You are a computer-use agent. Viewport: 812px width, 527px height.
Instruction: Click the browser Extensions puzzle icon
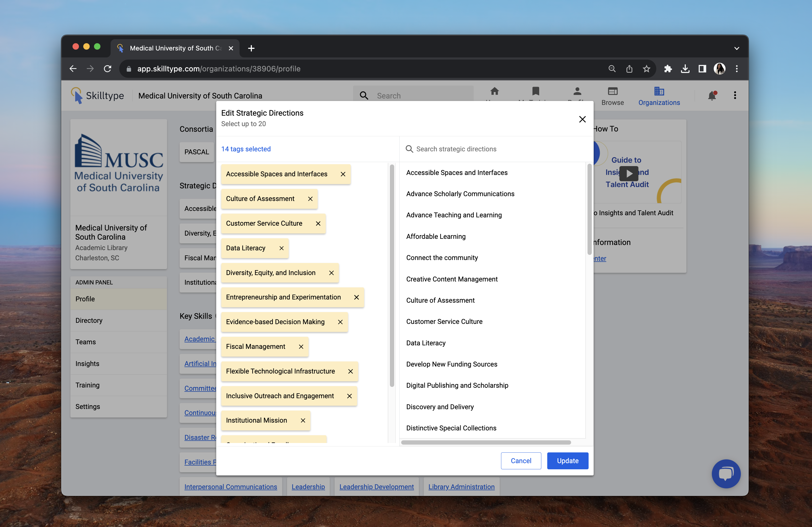pyautogui.click(x=668, y=69)
